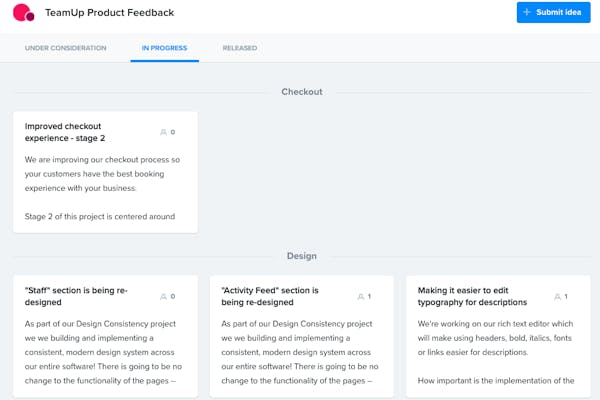Open "Staff" section is being re-designed title
The image size is (600, 400).
(76, 296)
